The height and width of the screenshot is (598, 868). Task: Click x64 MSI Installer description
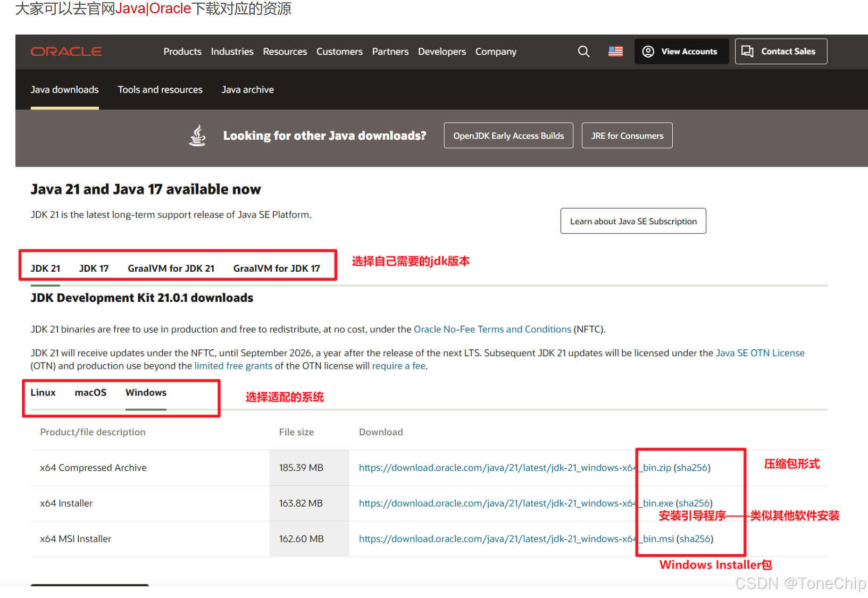[x=76, y=539]
